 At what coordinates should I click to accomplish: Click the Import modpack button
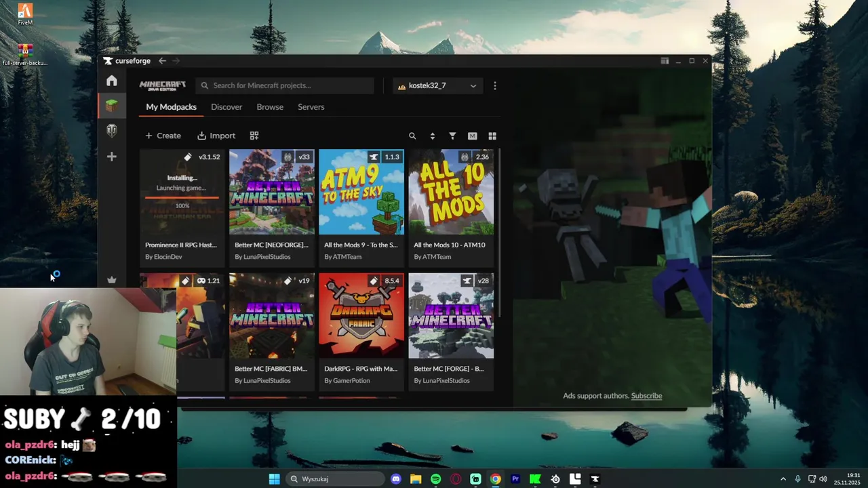tap(216, 136)
